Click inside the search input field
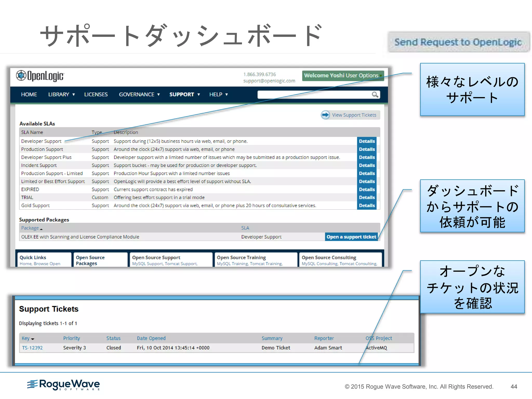The height and width of the screenshot is (399, 532). (x=314, y=95)
